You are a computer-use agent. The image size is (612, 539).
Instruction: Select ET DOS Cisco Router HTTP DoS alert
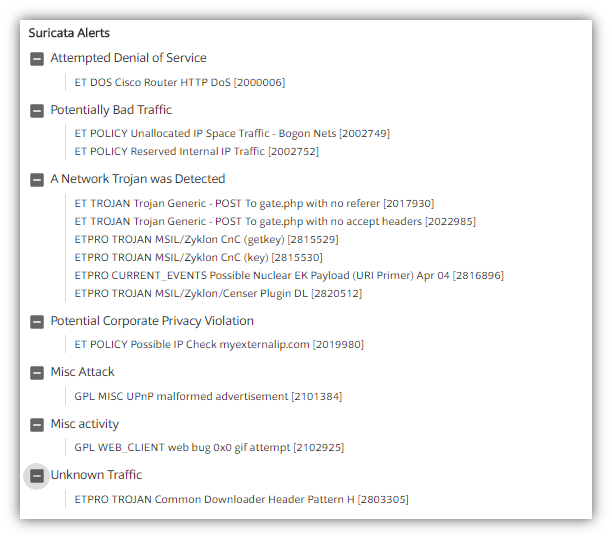click(x=179, y=82)
